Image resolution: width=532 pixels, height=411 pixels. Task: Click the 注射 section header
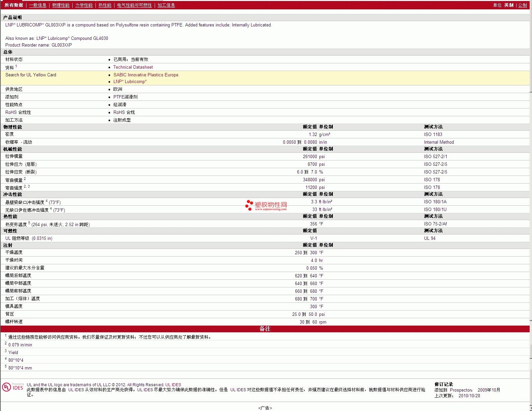tap(8, 246)
